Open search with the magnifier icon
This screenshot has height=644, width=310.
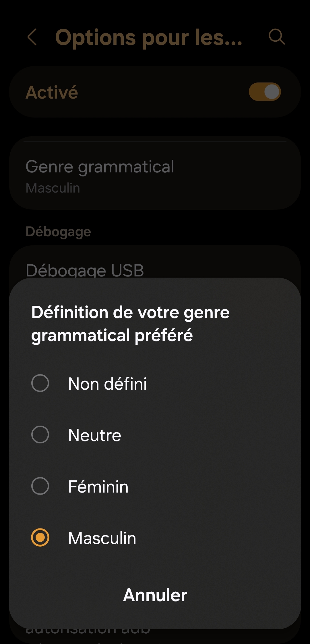pyautogui.click(x=276, y=37)
